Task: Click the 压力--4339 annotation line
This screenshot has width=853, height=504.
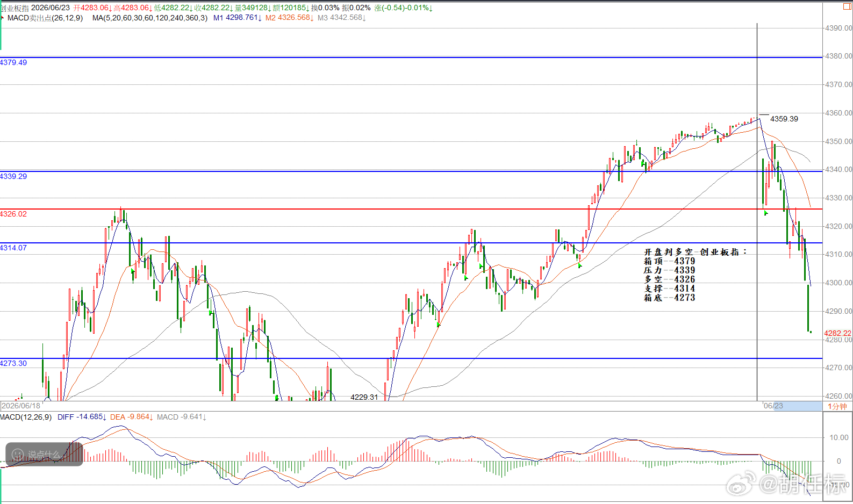Action: tap(670, 270)
